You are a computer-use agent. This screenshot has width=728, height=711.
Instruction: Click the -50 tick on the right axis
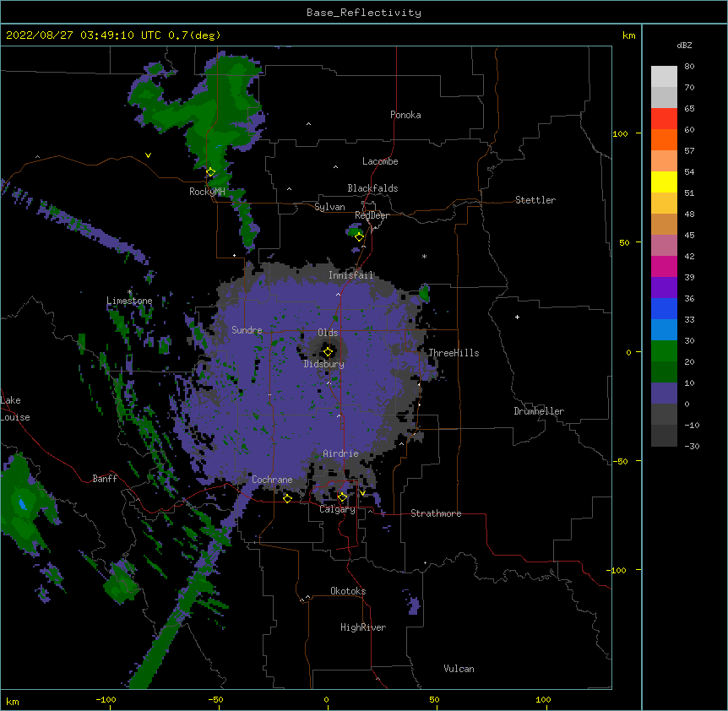[x=620, y=461]
